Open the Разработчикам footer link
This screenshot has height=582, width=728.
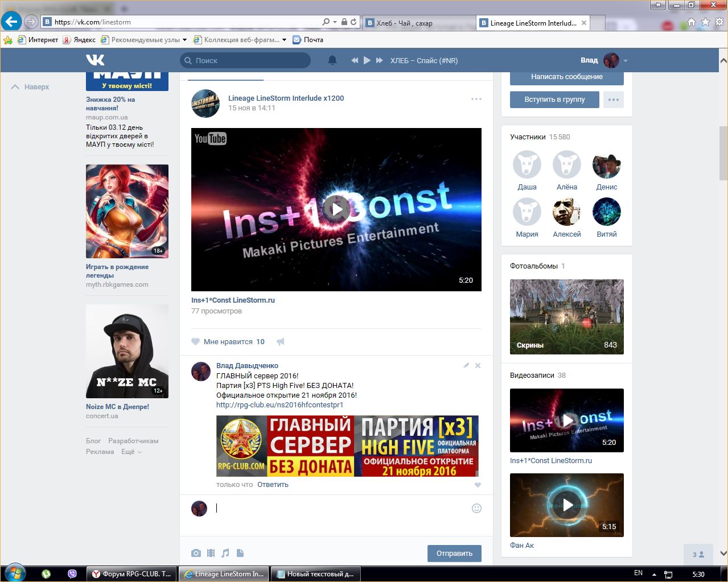(133, 441)
